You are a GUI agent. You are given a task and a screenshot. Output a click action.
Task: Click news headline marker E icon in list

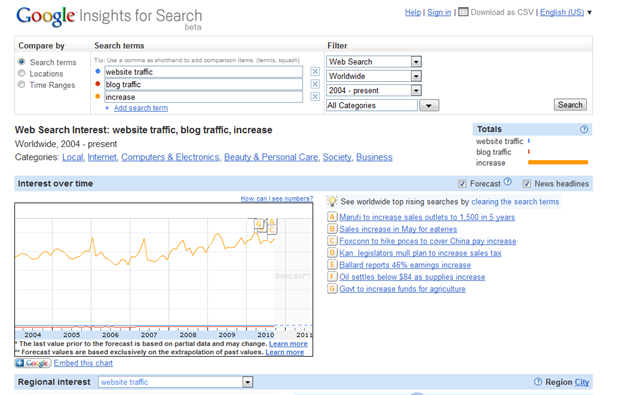click(332, 264)
